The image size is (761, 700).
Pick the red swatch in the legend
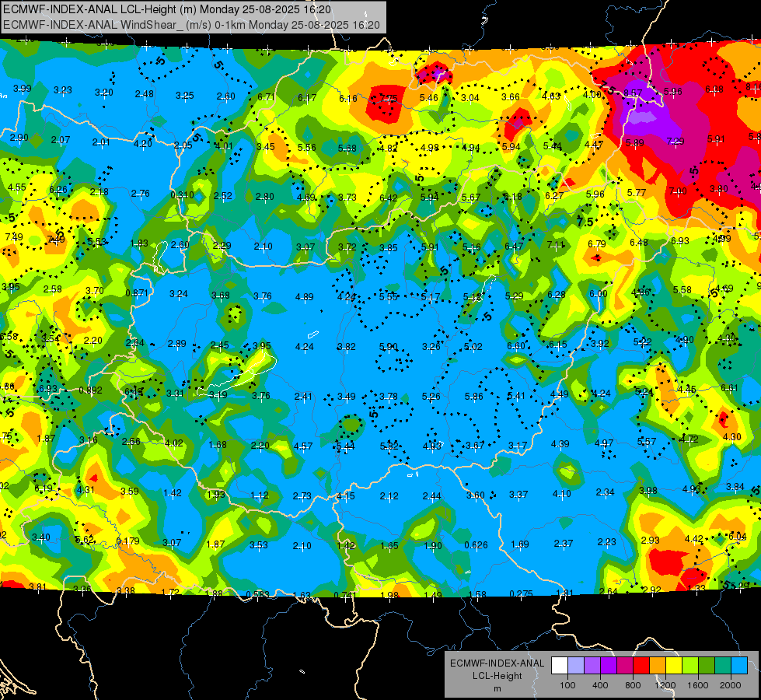pyautogui.click(x=641, y=666)
